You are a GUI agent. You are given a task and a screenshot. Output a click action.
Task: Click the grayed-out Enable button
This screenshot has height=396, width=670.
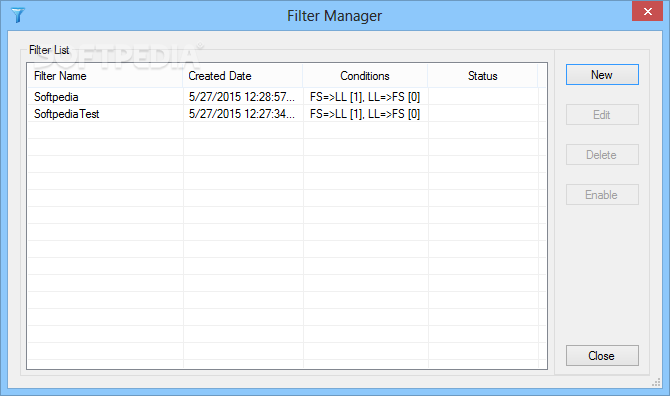pyautogui.click(x=602, y=195)
